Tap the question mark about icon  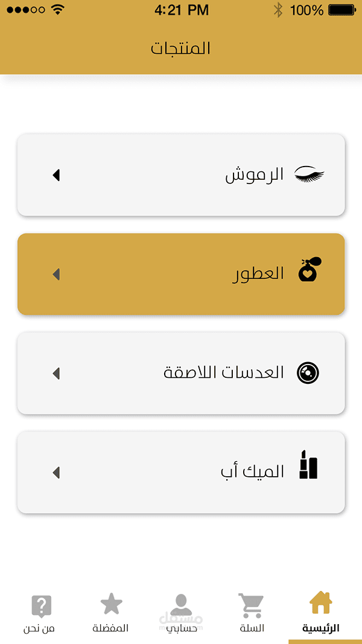(42, 606)
